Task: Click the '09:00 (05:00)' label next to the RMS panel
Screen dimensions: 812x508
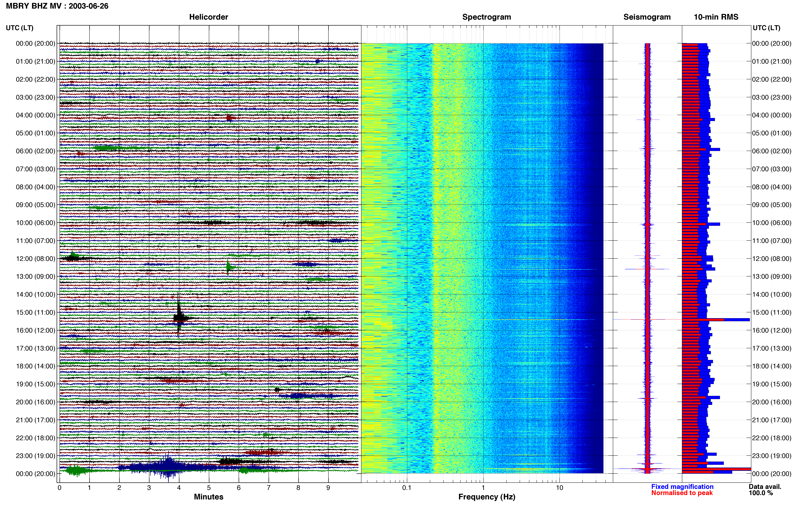Action: [772, 205]
